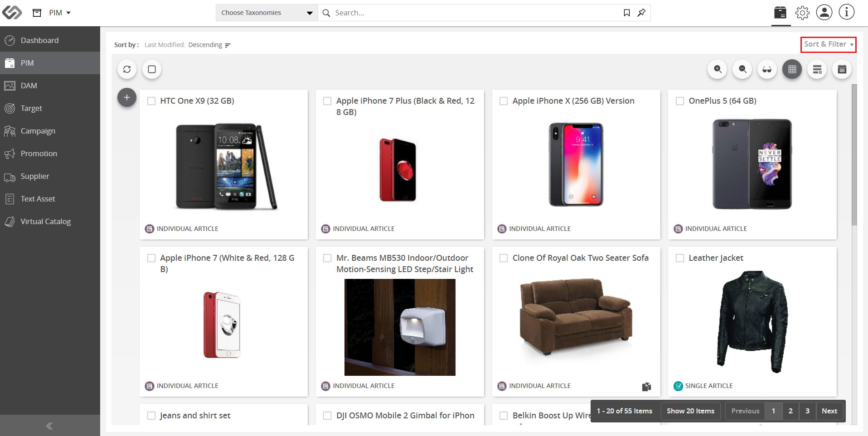Open the Show 20 Items selector
This screenshot has height=436, width=868.
690,411
